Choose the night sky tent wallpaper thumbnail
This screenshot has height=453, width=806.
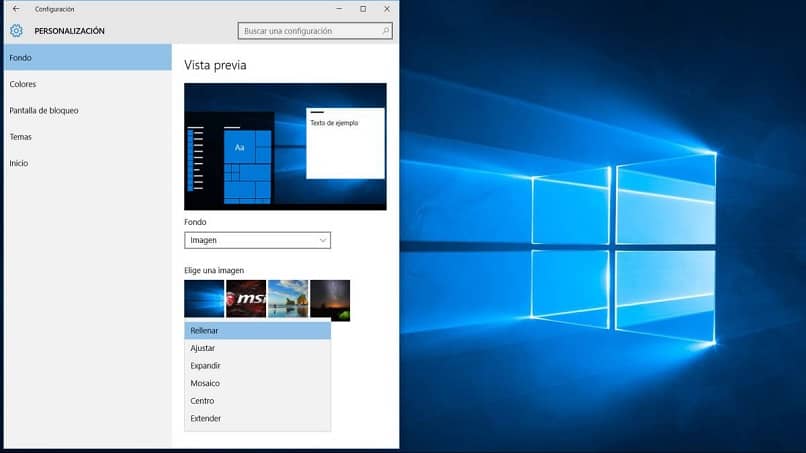(330, 300)
